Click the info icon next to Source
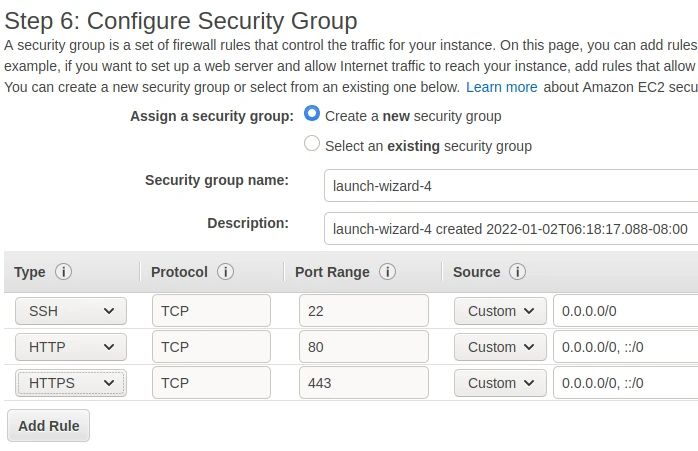The height and width of the screenshot is (451, 698). point(517,272)
